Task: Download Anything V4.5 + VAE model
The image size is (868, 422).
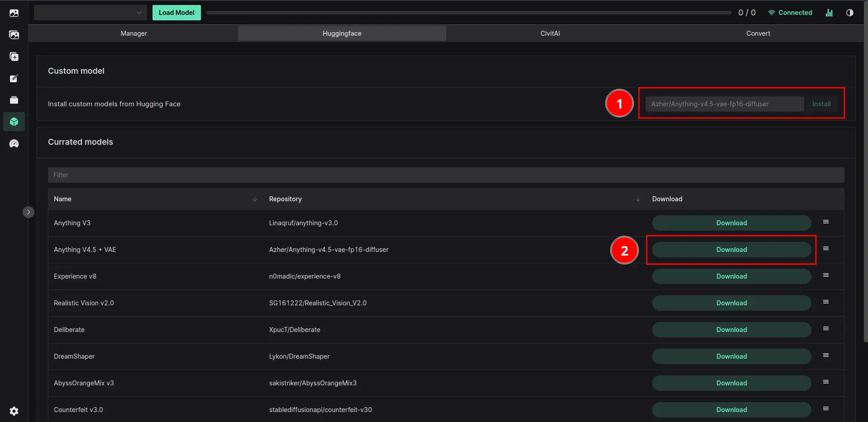Action: [x=732, y=250]
